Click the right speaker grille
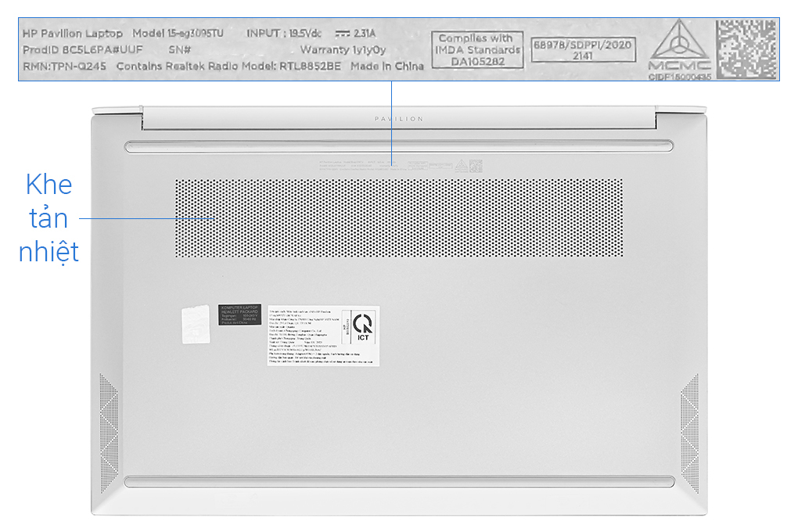 pos(689,433)
